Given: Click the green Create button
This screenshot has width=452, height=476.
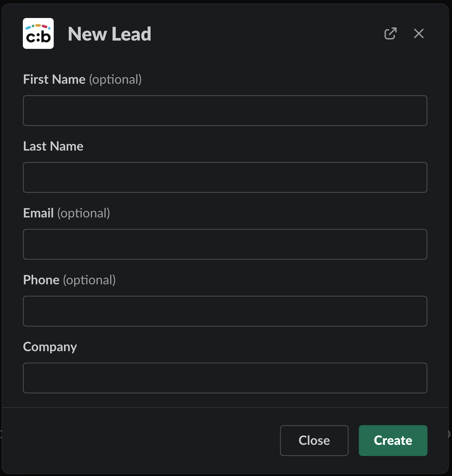Looking at the screenshot, I should click(x=393, y=440).
